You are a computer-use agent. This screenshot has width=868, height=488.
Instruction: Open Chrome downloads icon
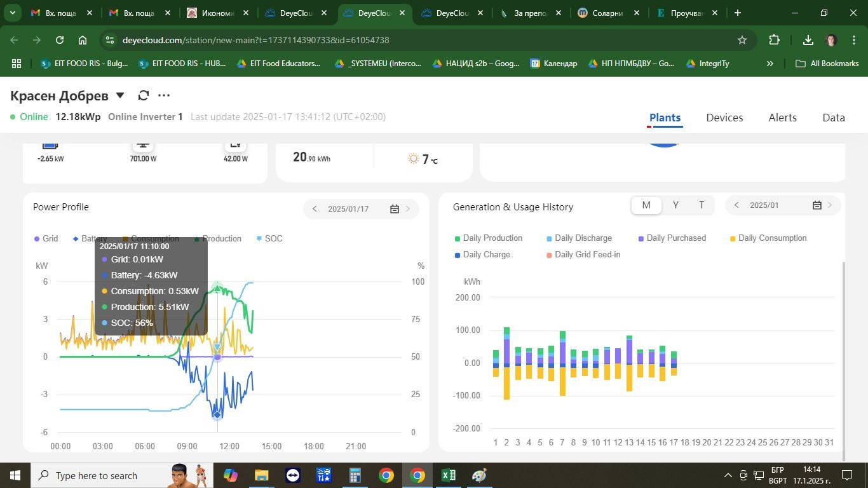[808, 40]
